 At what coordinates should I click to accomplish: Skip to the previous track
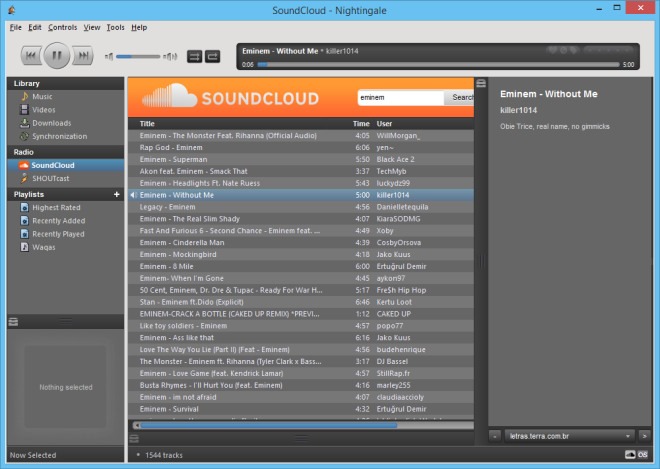(31, 56)
